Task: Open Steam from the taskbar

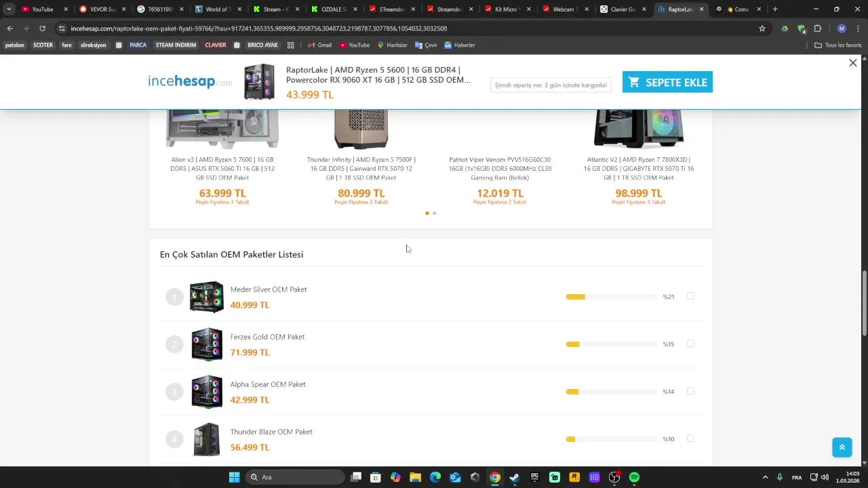Action: [x=515, y=477]
